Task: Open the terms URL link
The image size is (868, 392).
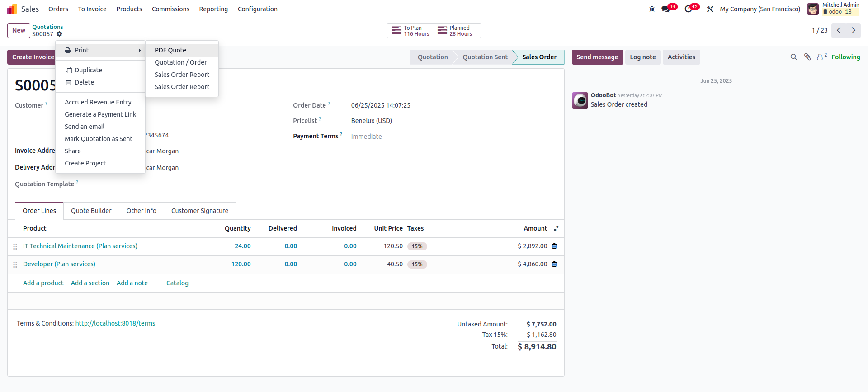Action: [115, 323]
